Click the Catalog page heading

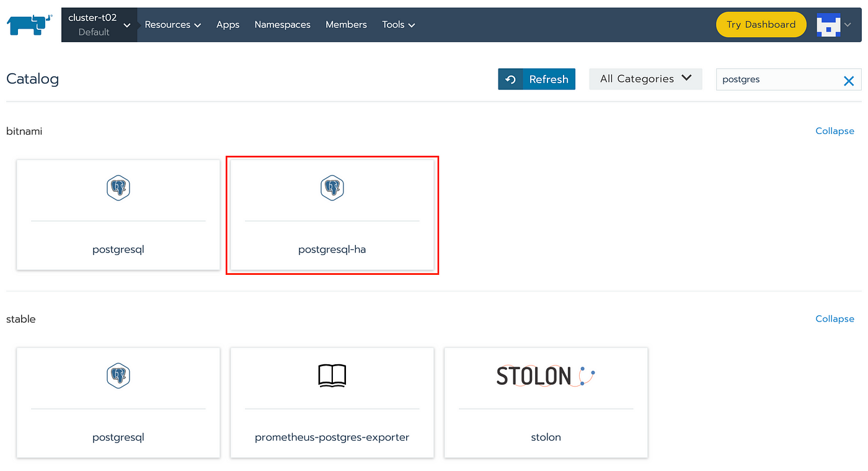pyautogui.click(x=32, y=79)
